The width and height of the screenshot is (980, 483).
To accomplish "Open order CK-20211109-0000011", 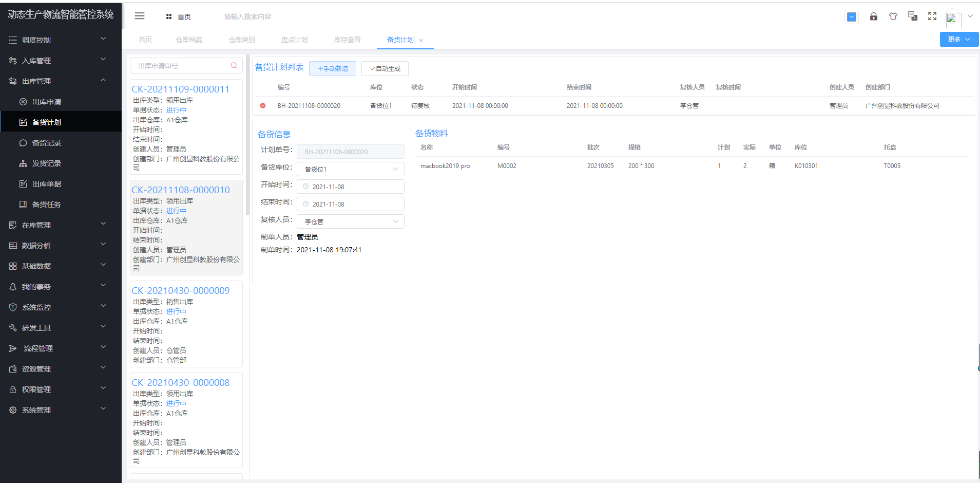I will (x=180, y=89).
